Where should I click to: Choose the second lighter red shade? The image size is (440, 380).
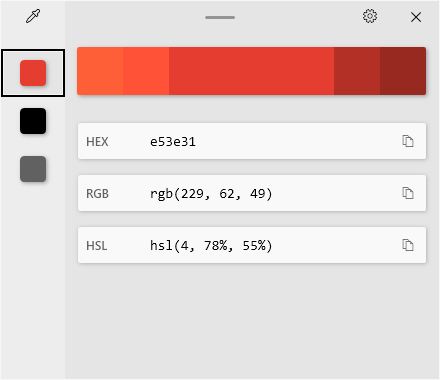point(146,71)
